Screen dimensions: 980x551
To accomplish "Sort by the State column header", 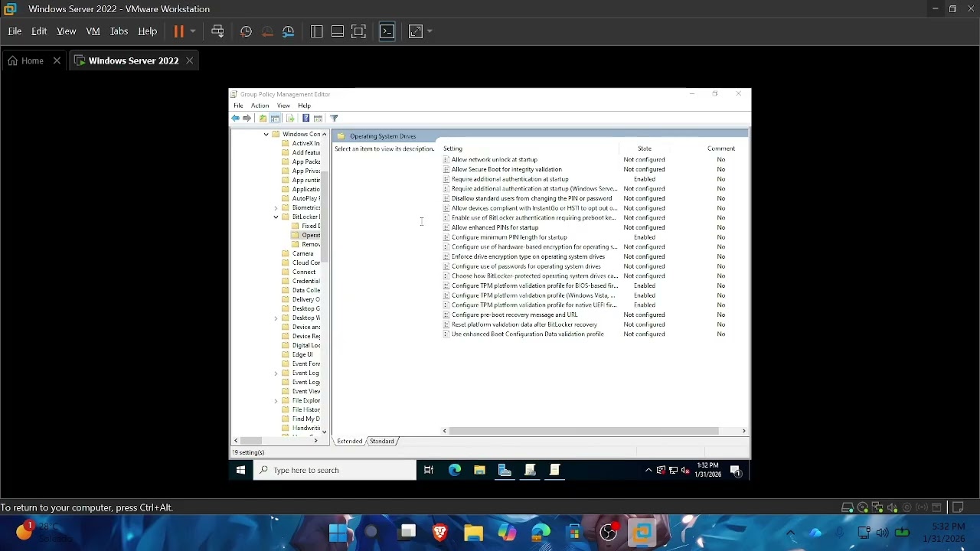I will pos(645,149).
